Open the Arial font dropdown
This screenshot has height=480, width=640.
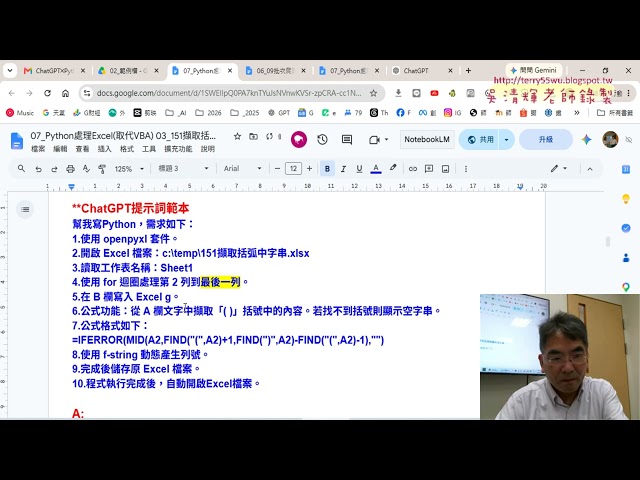tap(242, 169)
